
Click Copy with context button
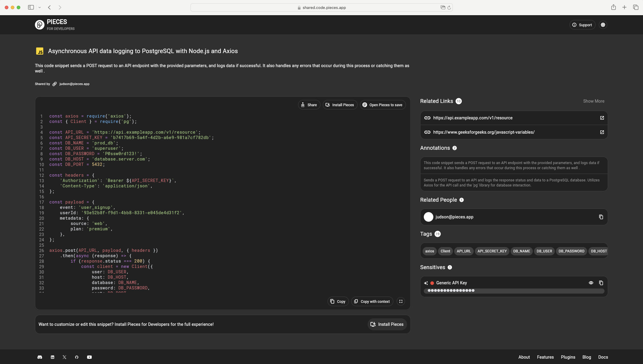click(372, 301)
